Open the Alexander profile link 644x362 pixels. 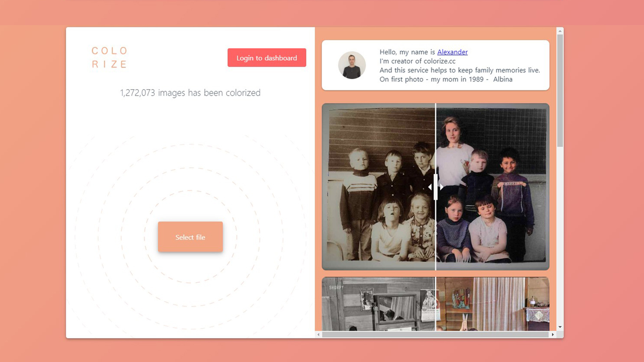tap(452, 52)
